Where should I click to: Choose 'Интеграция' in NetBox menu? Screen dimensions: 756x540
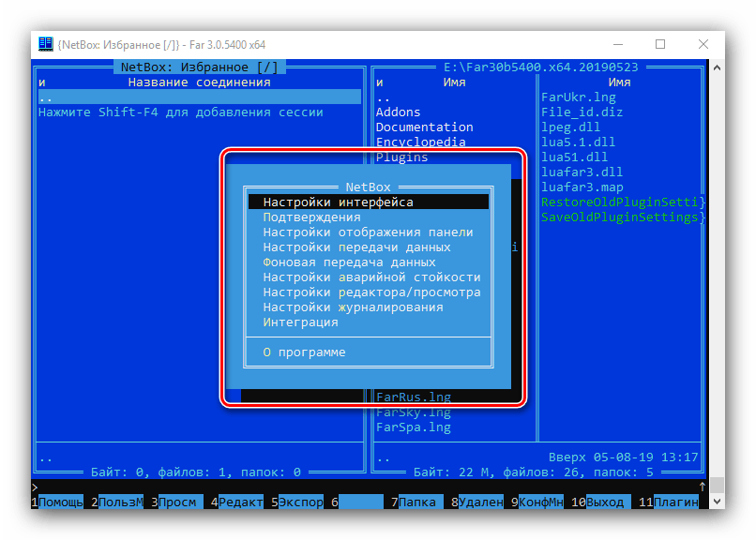coord(300,322)
